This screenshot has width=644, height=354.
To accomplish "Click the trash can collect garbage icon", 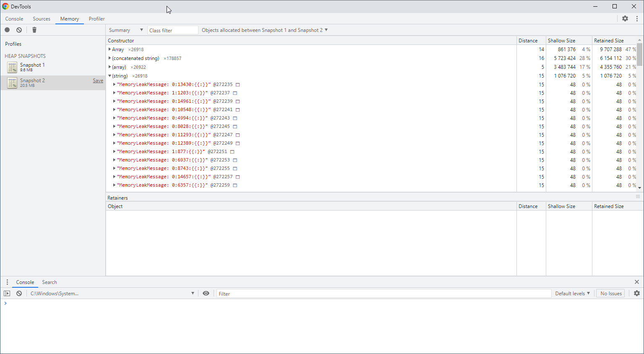I will pos(34,30).
